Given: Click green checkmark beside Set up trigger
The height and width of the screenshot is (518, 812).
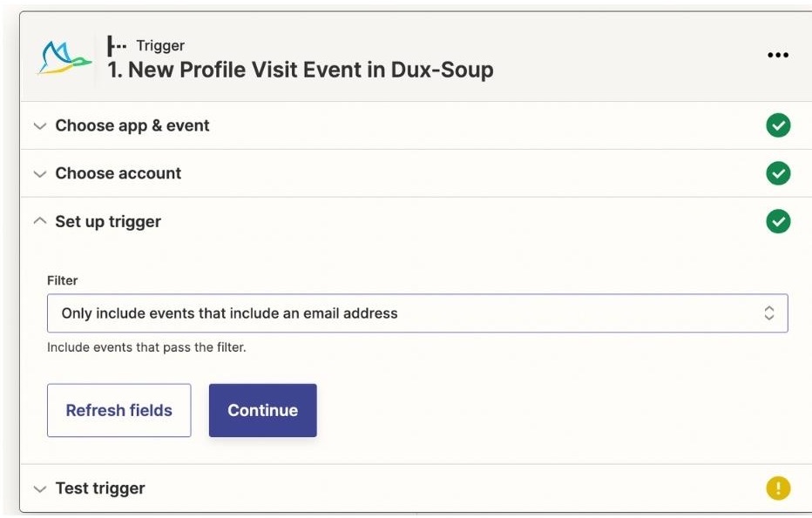Looking at the screenshot, I should [x=778, y=221].
